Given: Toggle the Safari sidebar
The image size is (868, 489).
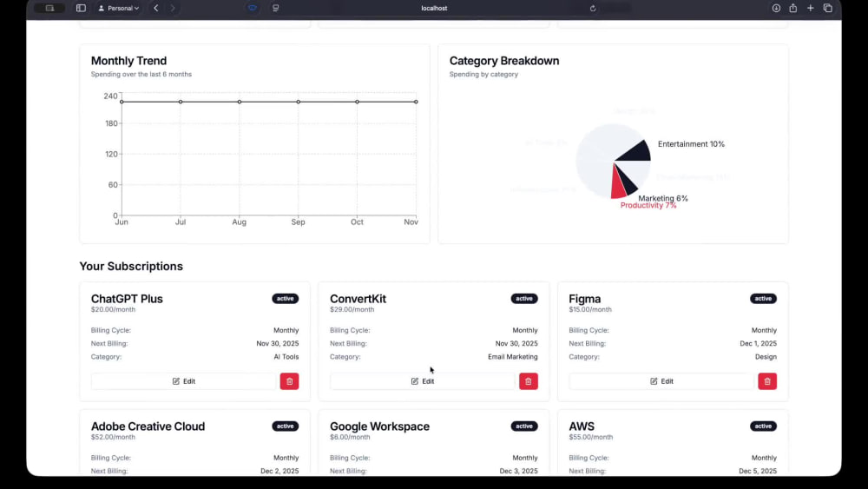Looking at the screenshot, I should pos(81,9).
